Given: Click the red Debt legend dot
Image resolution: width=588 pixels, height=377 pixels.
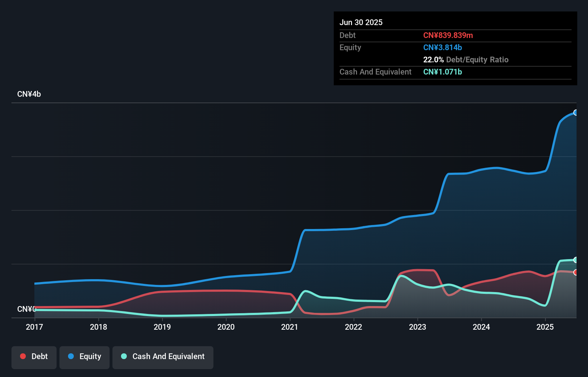Looking at the screenshot, I should [x=23, y=356].
